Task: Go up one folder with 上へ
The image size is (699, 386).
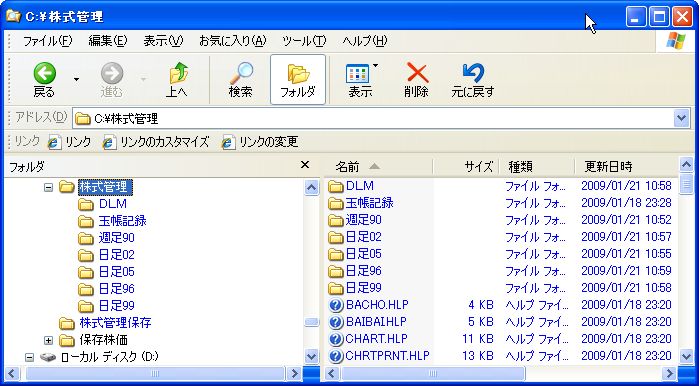Action: point(177,80)
